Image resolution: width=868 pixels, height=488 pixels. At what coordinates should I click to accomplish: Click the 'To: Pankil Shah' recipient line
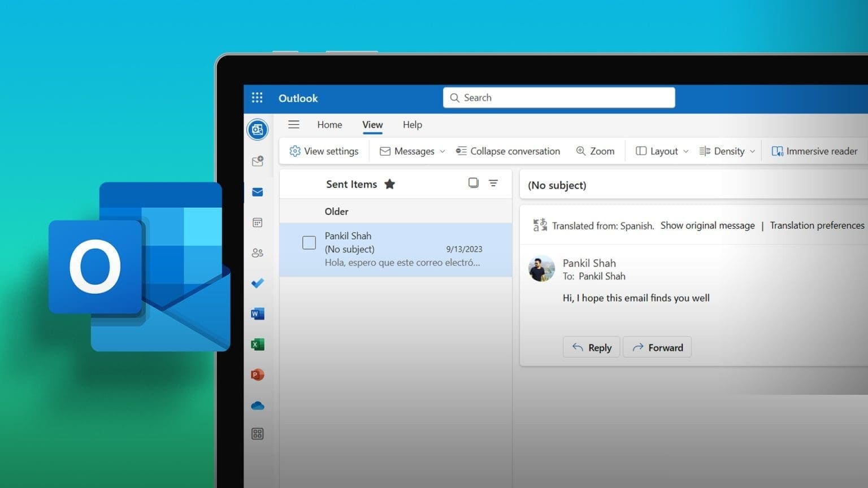click(594, 276)
